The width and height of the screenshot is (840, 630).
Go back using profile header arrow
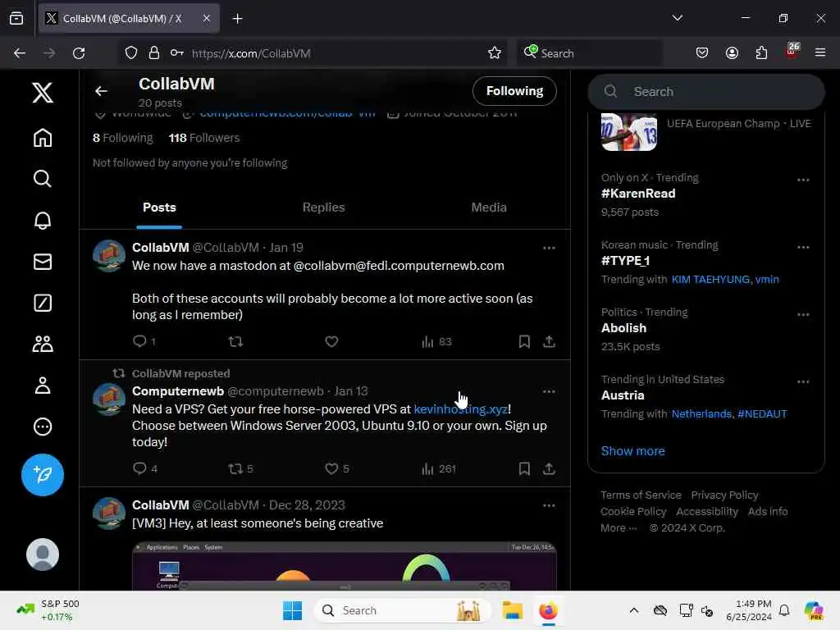click(x=101, y=91)
